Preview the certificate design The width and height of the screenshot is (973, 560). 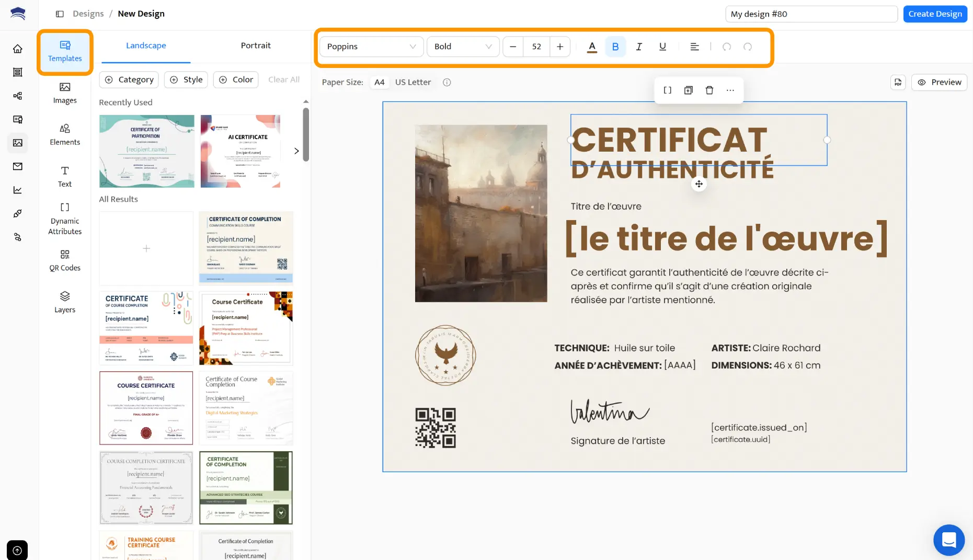pos(940,82)
